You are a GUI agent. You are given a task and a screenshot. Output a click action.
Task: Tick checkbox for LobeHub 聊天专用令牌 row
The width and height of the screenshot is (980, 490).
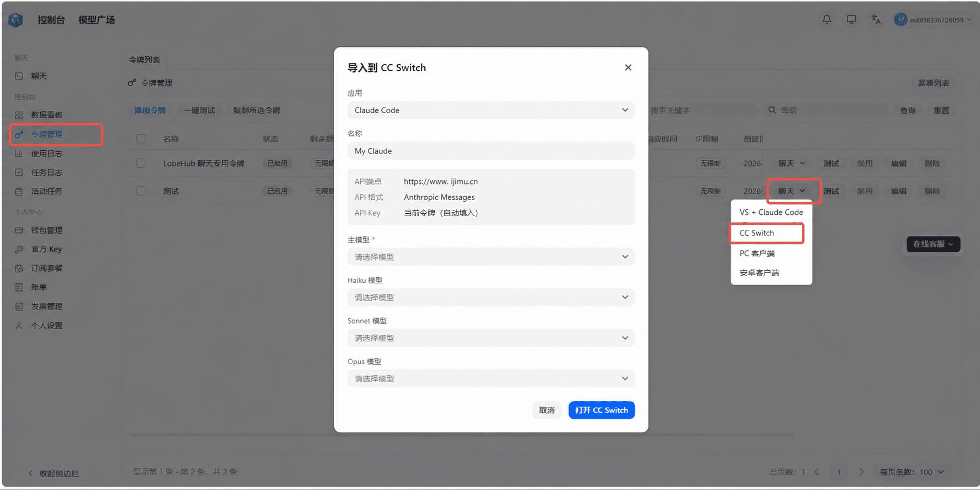pos(141,164)
